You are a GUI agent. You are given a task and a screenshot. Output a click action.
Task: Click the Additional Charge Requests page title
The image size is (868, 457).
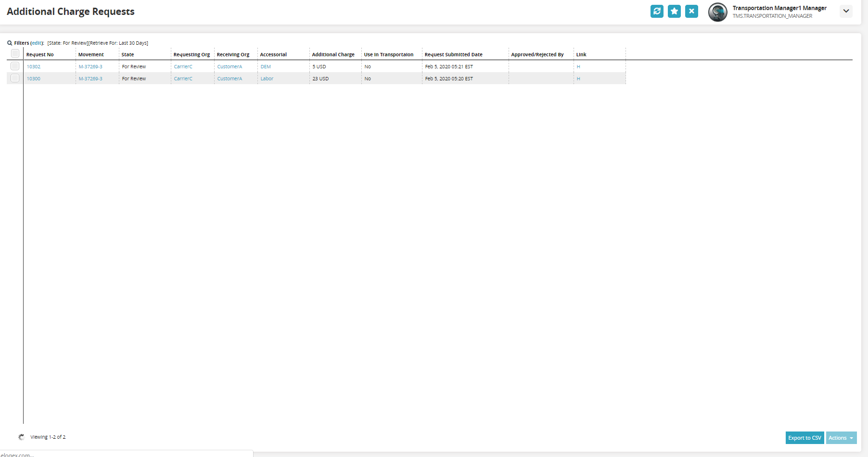(71, 12)
